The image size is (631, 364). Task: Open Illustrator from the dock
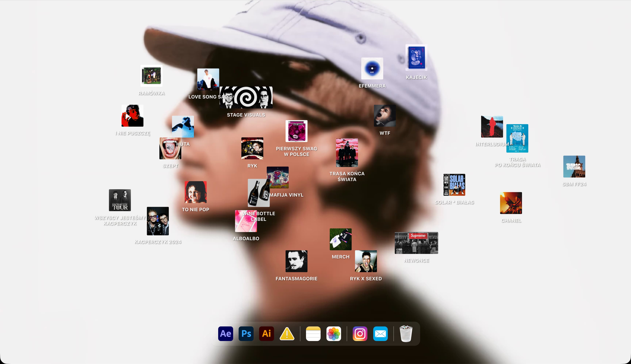(x=266, y=334)
